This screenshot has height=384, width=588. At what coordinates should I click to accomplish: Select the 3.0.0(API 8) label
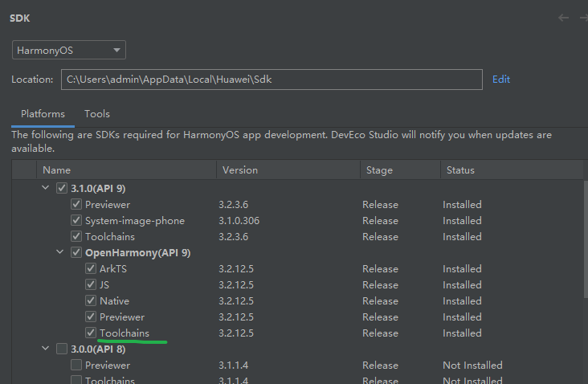[x=98, y=349]
